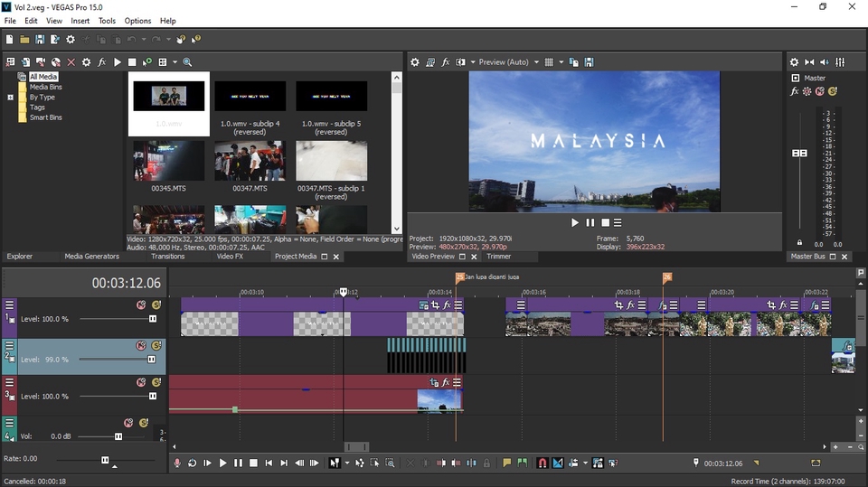Open the Explorer tab
868x487 pixels.
(x=20, y=257)
